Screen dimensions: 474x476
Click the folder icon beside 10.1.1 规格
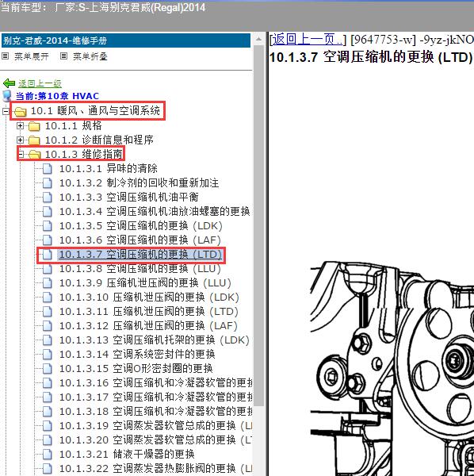(34, 125)
